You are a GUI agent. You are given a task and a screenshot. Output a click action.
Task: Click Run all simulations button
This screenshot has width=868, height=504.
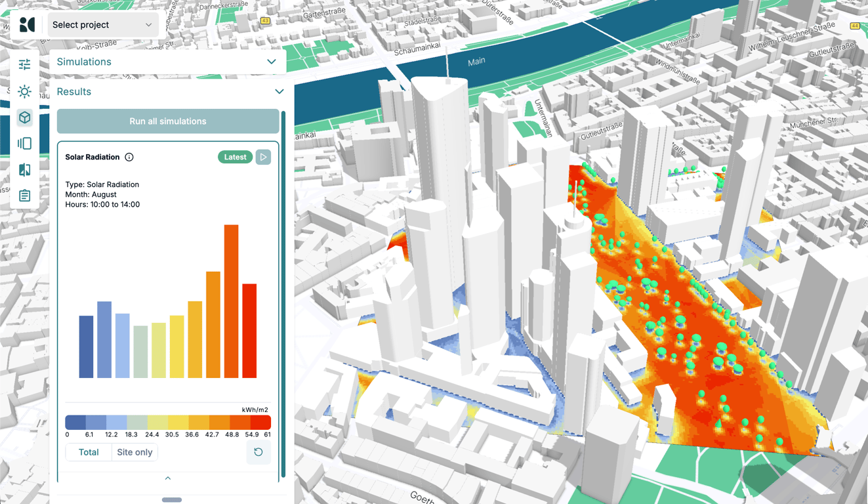pos(168,121)
